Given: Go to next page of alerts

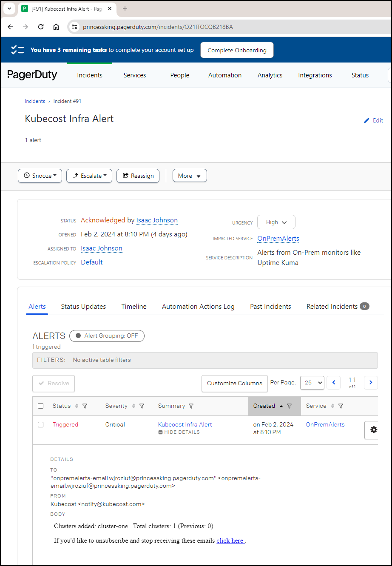Looking at the screenshot, I should [x=371, y=382].
